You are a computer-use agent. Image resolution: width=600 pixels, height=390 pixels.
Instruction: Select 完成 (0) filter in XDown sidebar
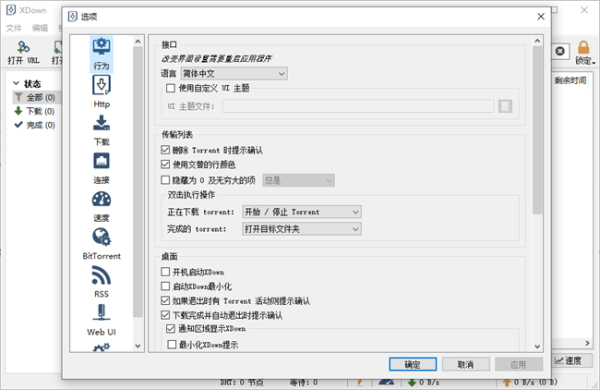click(x=35, y=125)
